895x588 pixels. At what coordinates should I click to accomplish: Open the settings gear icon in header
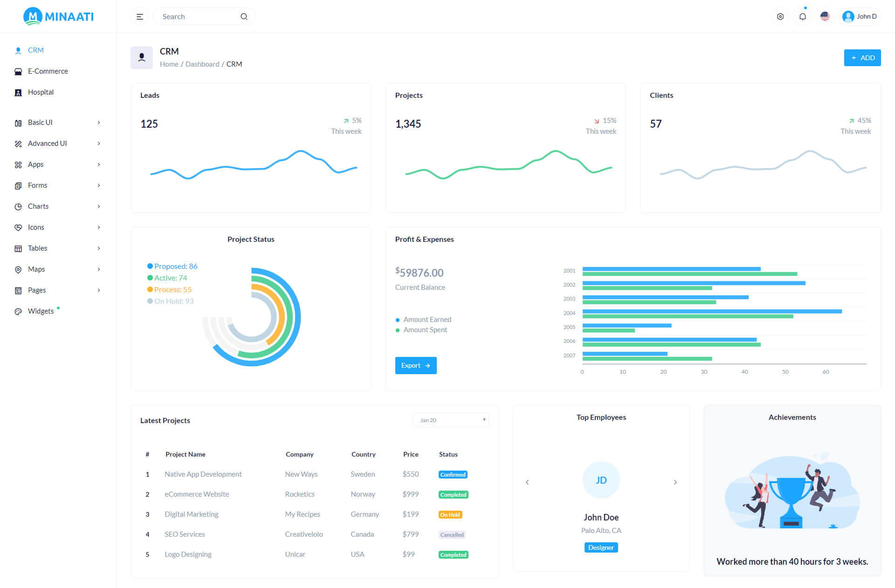pos(780,17)
